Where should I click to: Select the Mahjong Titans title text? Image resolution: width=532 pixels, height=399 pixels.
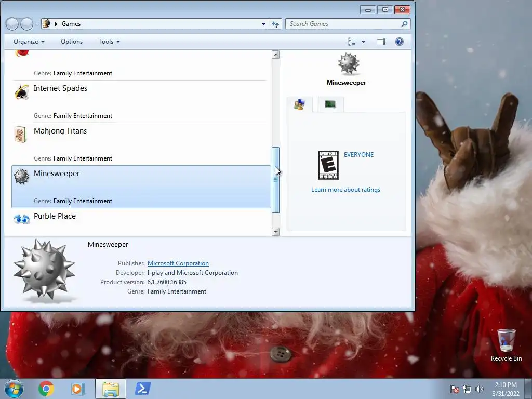(60, 131)
